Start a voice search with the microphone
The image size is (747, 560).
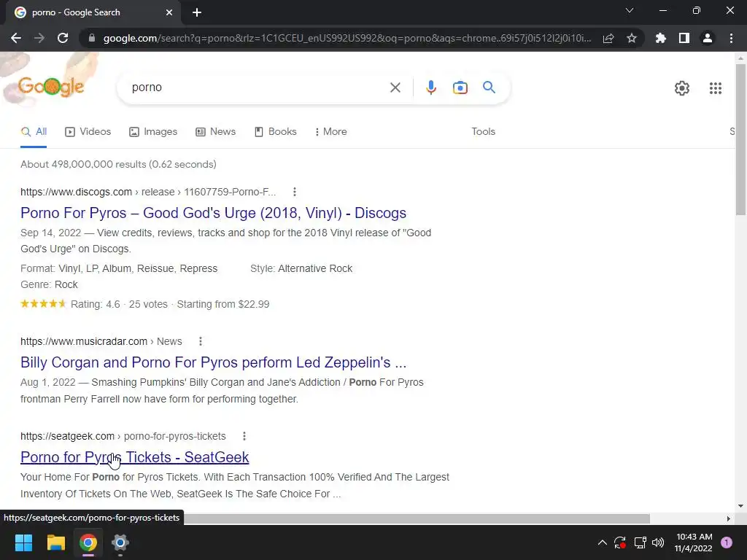pyautogui.click(x=430, y=87)
